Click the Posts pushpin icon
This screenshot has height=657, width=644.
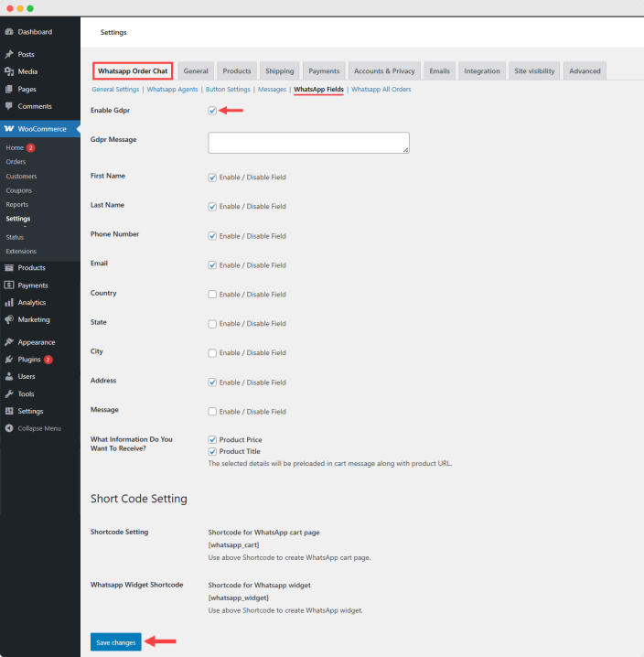[9, 55]
